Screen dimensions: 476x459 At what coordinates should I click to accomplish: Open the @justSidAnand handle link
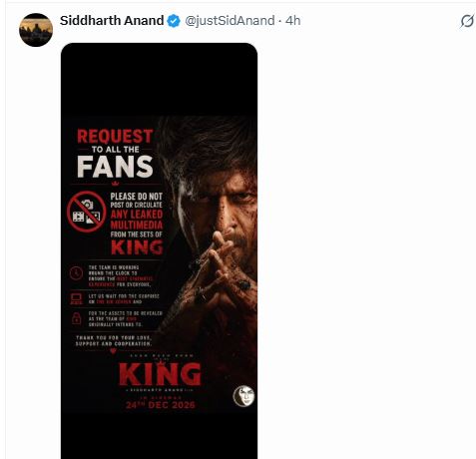point(230,21)
